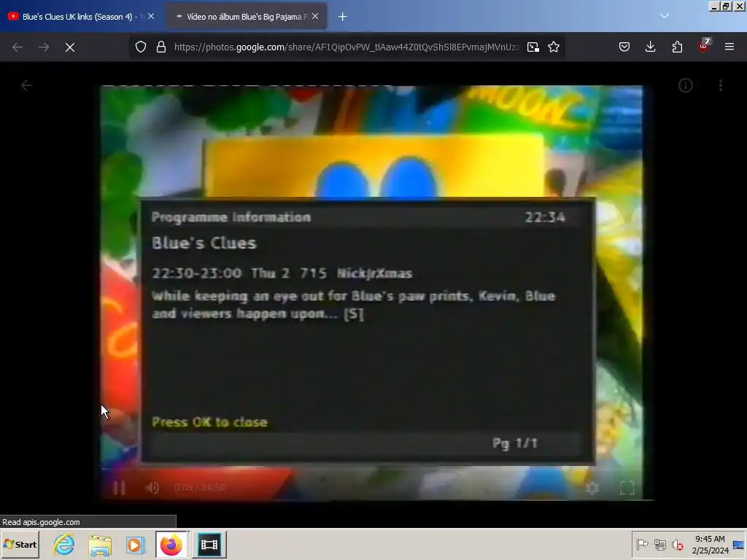This screenshot has height=560, width=747.
Task: Expand the list all tabs chevron
Action: 665,16
